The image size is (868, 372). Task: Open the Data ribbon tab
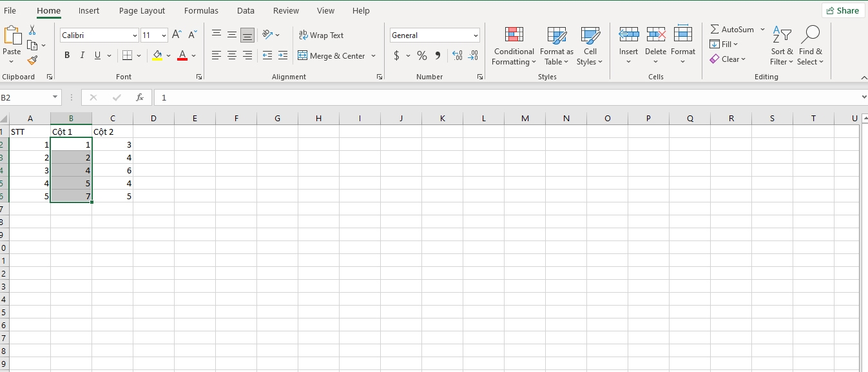[x=246, y=10]
